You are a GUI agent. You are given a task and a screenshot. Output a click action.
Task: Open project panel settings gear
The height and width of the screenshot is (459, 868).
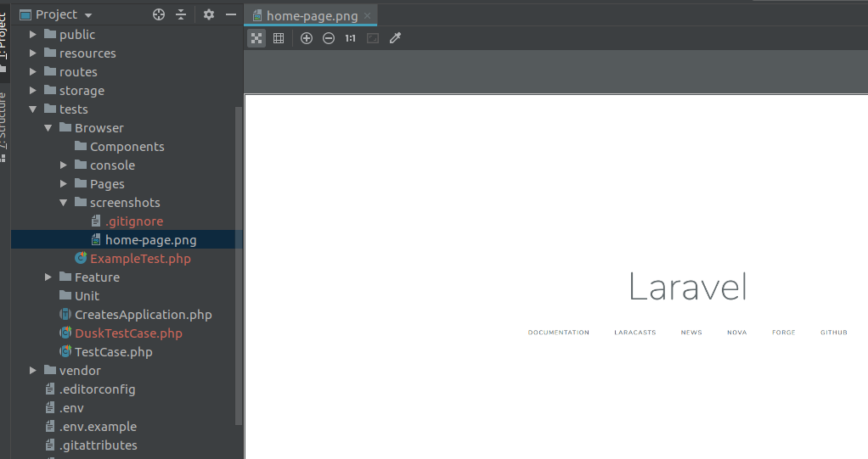(x=209, y=14)
